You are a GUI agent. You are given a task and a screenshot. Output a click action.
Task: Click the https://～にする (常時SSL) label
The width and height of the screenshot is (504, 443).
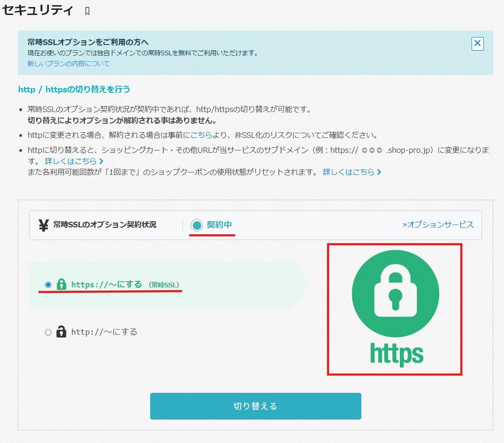(125, 285)
